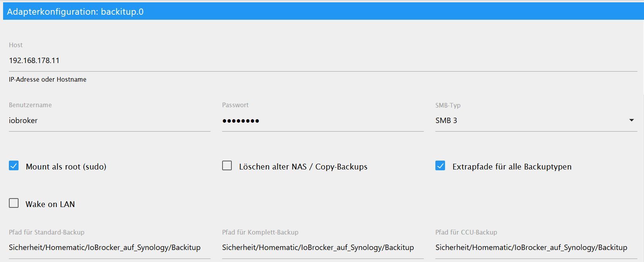Click the 'Löschen alter NAS / Copy-Backups' label text
This screenshot has height=262, width=644.
click(x=303, y=167)
